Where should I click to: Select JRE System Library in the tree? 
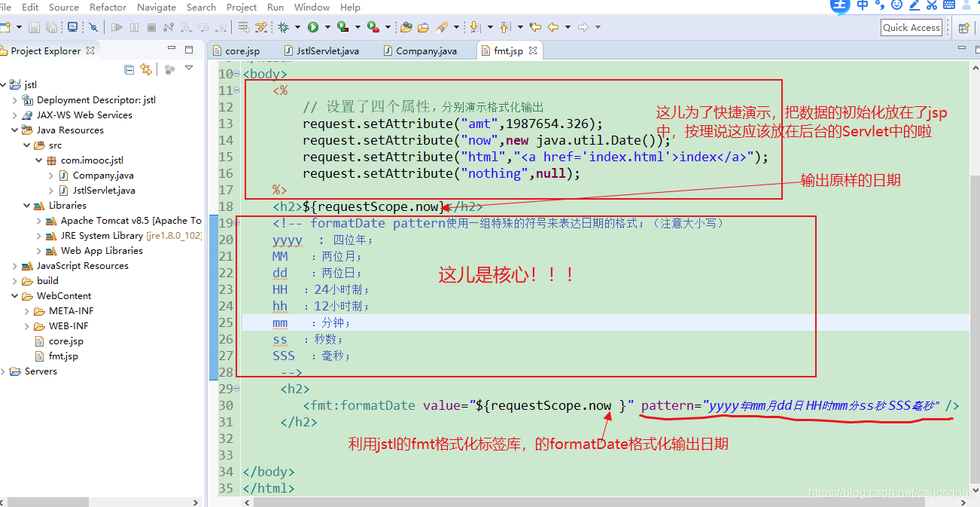click(x=125, y=235)
